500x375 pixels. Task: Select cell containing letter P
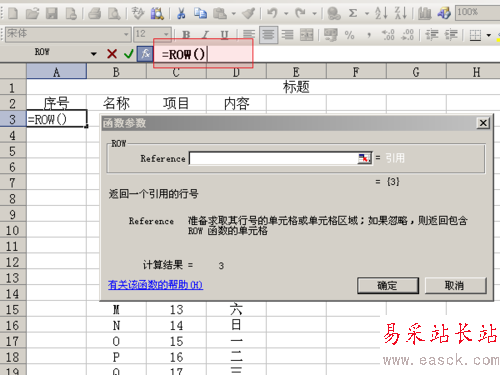coord(116,357)
